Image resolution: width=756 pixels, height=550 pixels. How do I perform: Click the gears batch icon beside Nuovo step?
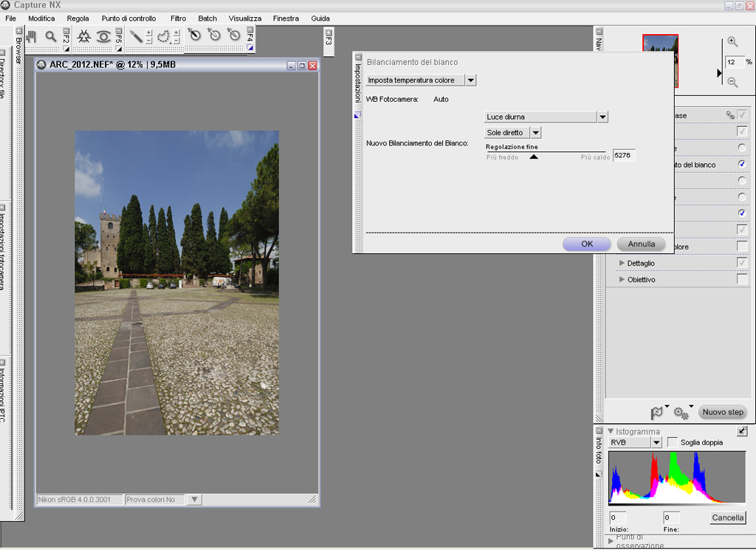pos(681,413)
